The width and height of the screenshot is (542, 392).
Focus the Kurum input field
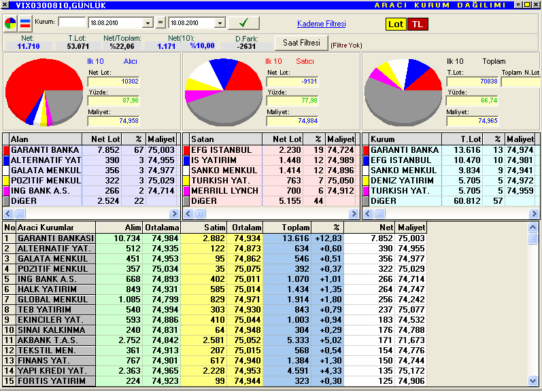coord(72,22)
